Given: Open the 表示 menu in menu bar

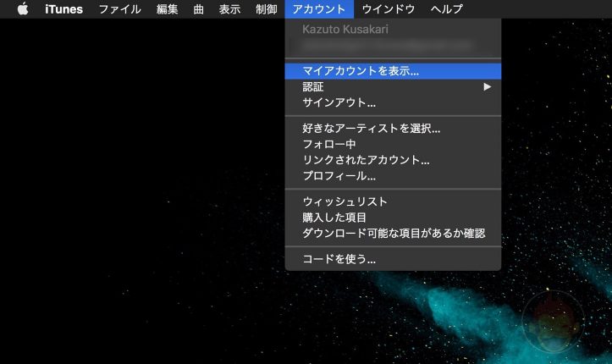Looking at the screenshot, I should coord(229,8).
